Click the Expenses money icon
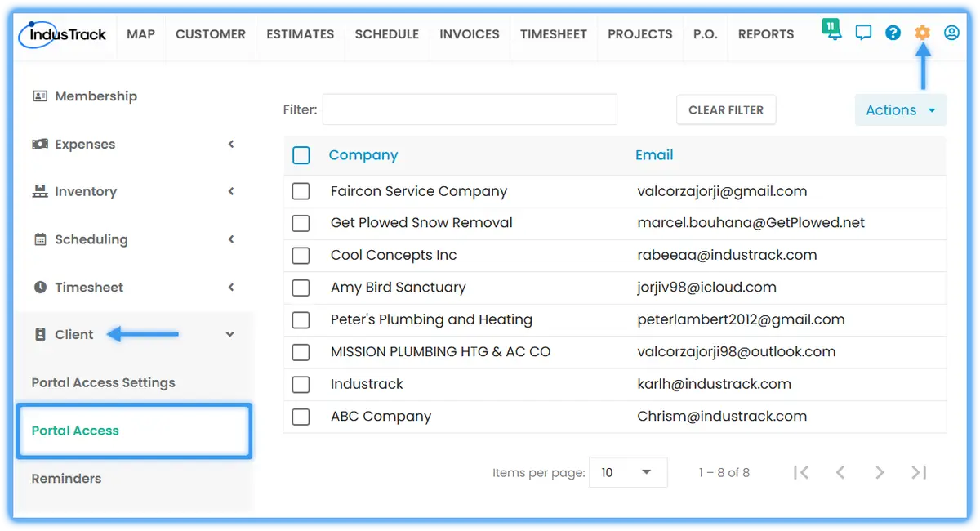980x531 pixels. pyautogui.click(x=40, y=144)
